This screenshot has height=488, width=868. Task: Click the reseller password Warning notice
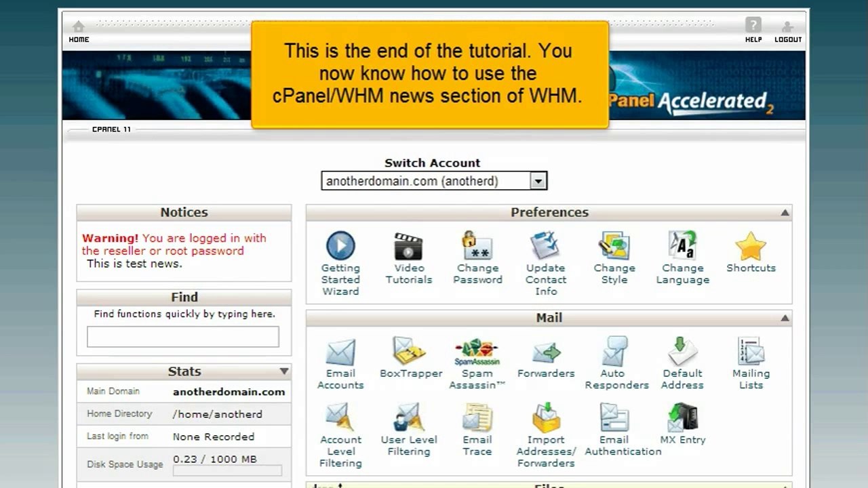174,245
